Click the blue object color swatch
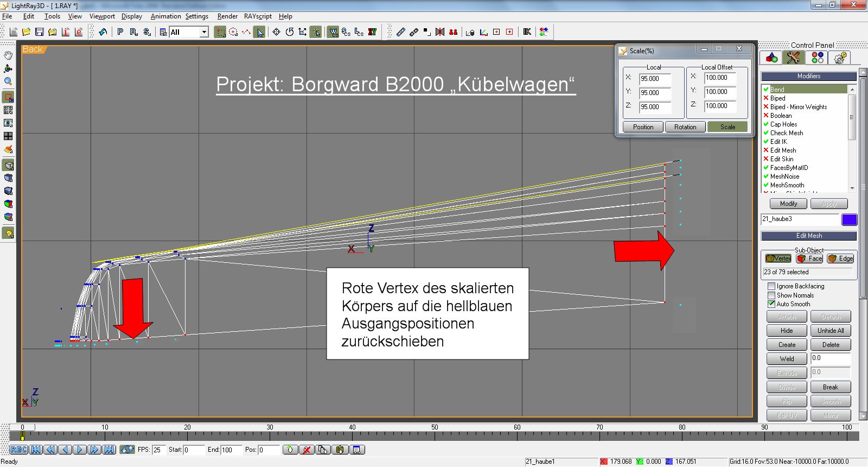The width and height of the screenshot is (868, 467). click(x=849, y=219)
